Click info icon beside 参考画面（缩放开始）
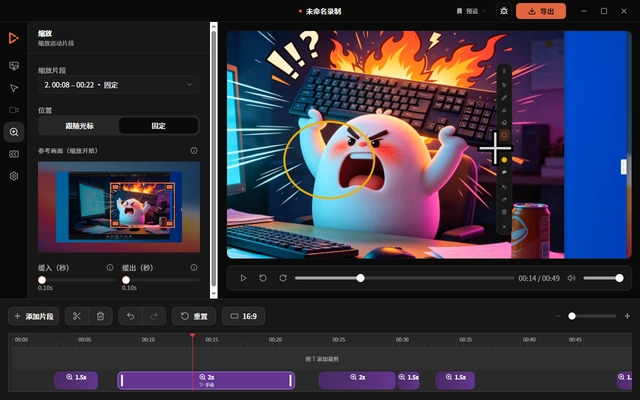This screenshot has width=640, height=400. click(194, 151)
